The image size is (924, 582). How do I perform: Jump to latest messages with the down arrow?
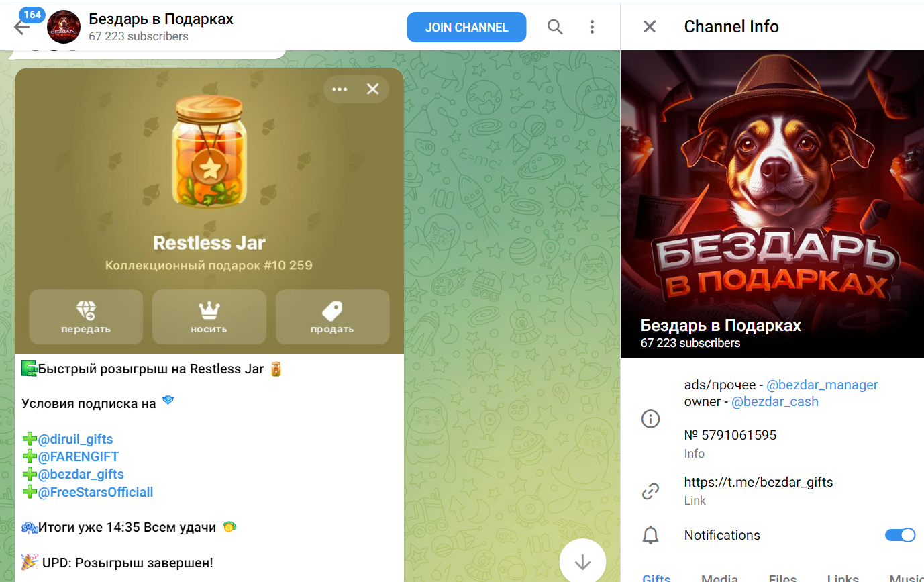[582, 561]
